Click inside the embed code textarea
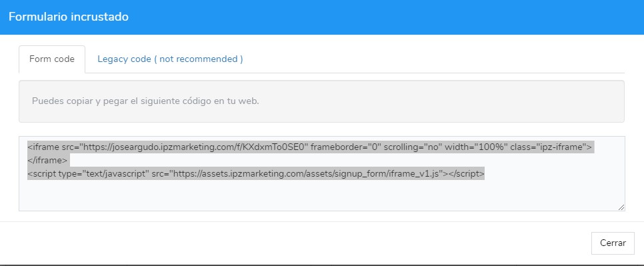This screenshot has width=644, height=266. [x=321, y=173]
